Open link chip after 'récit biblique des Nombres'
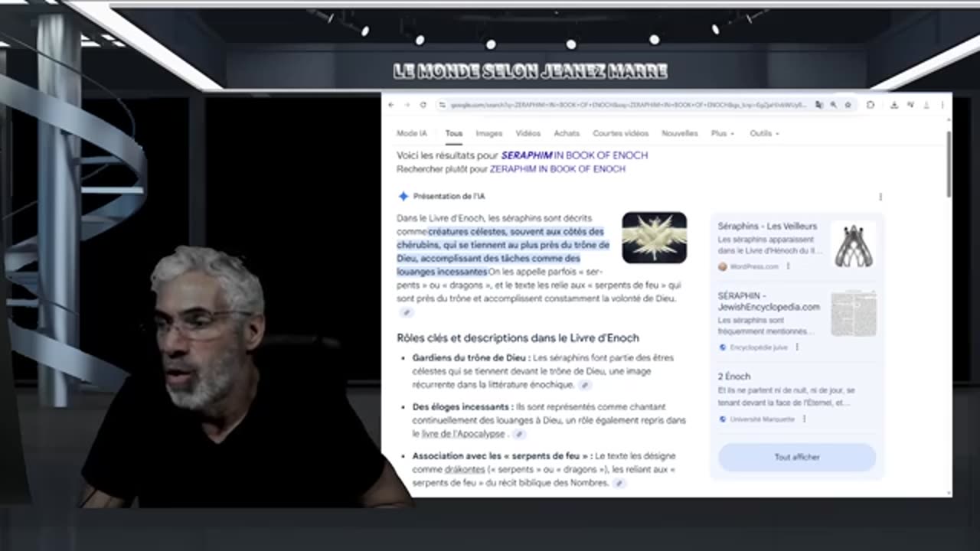Viewport: 980px width, 551px height. [619, 483]
